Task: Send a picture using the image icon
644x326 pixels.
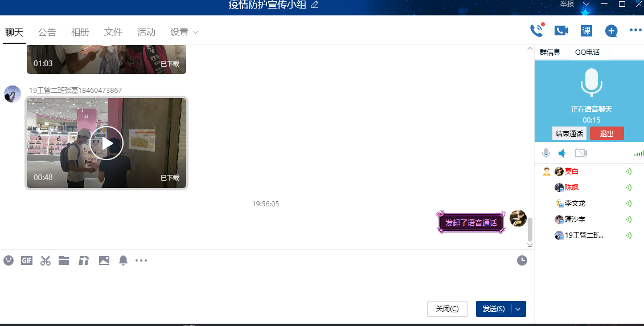Action: click(104, 260)
